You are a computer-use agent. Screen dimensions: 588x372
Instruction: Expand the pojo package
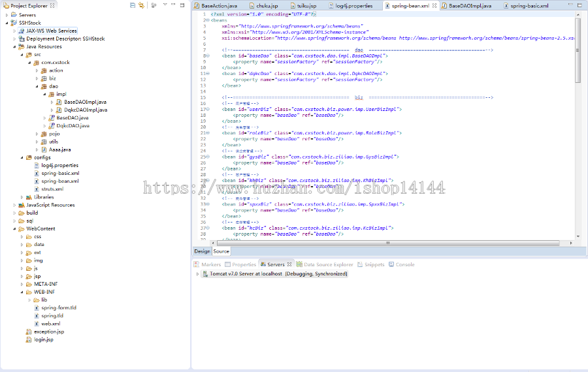(x=37, y=134)
